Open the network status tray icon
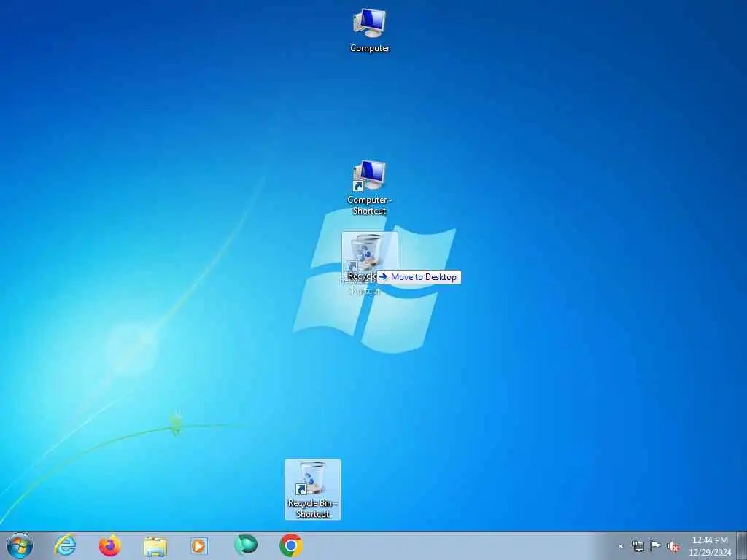 [638, 546]
